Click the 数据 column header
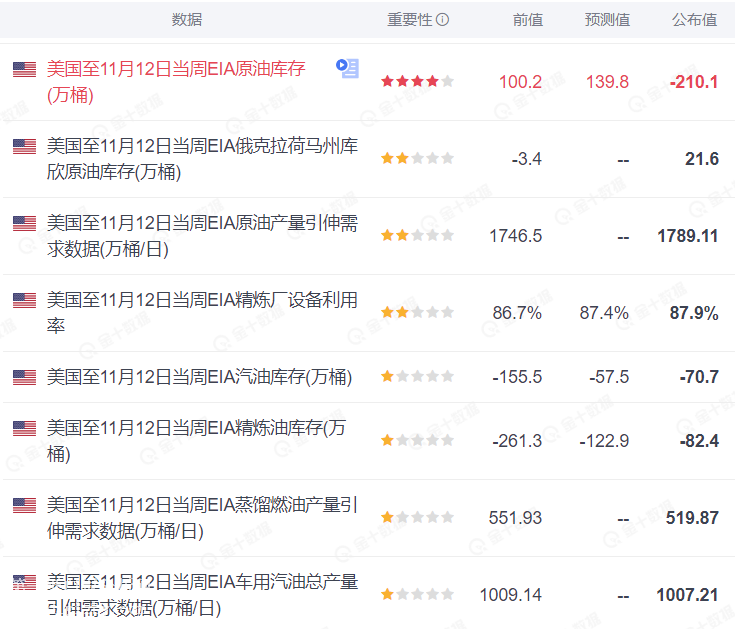Viewport: 735px width, 629px height. click(186, 20)
